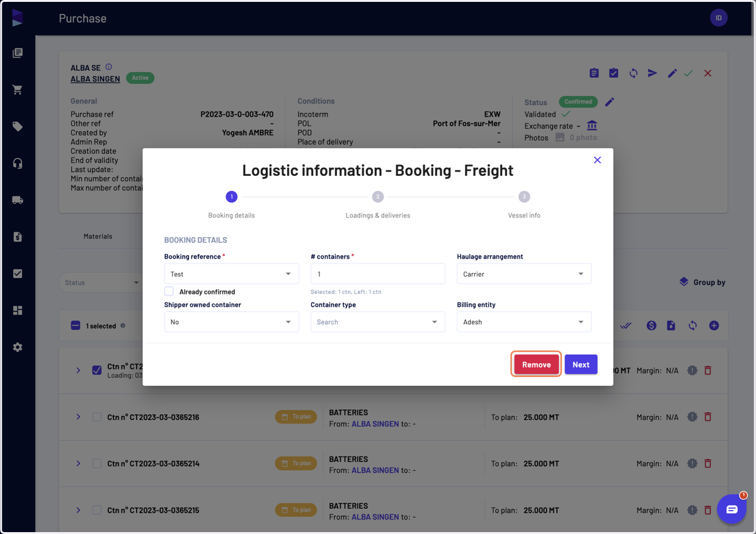756x534 pixels.
Task: Open ALBA SINGEN link in CT2023-03-0365216 row
Action: (x=375, y=424)
